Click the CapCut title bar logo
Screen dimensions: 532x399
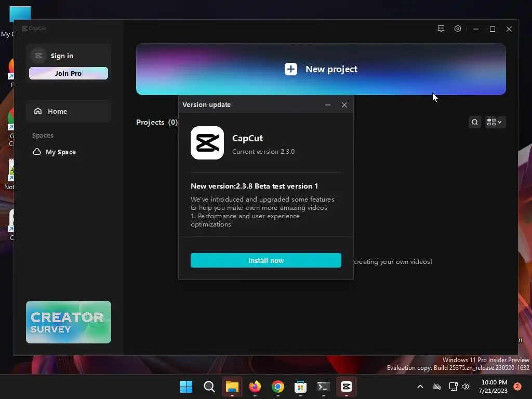34,29
